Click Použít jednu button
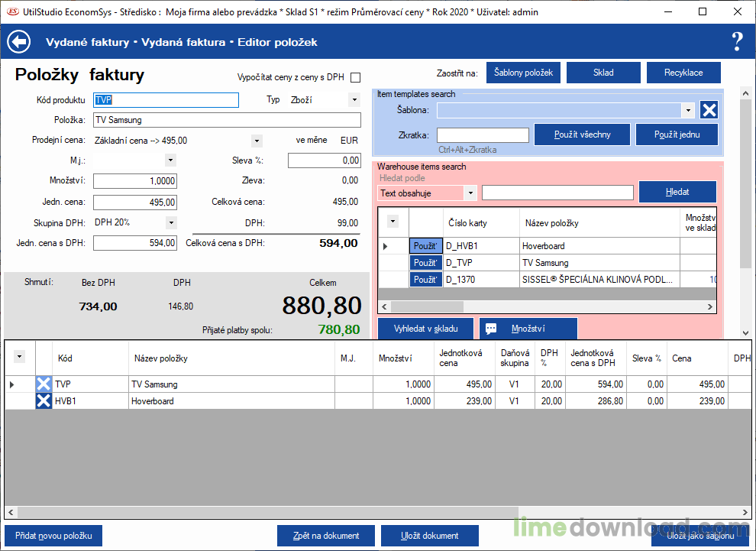 pos(677,135)
